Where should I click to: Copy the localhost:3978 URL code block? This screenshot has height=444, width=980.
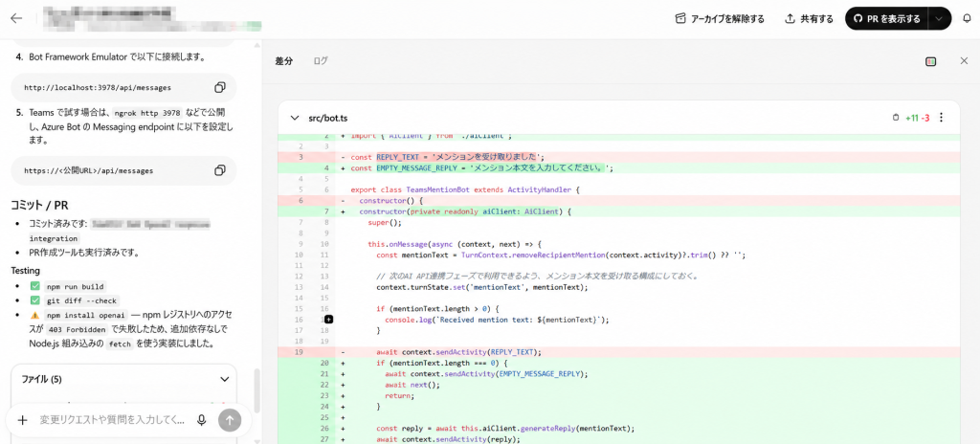[x=220, y=87]
